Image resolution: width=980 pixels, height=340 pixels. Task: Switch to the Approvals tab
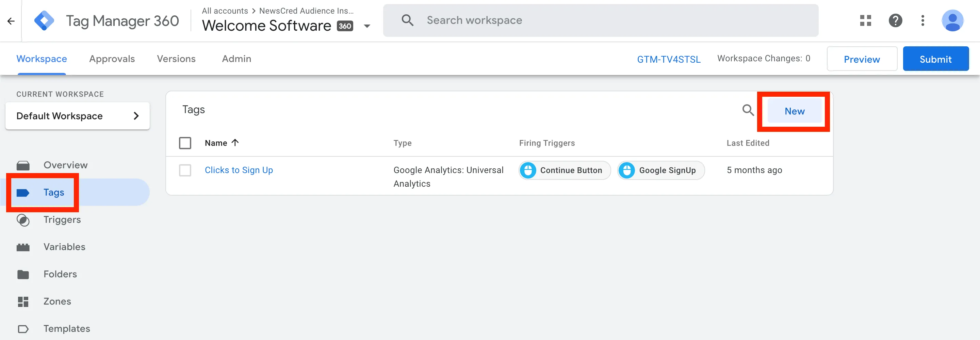(x=112, y=59)
